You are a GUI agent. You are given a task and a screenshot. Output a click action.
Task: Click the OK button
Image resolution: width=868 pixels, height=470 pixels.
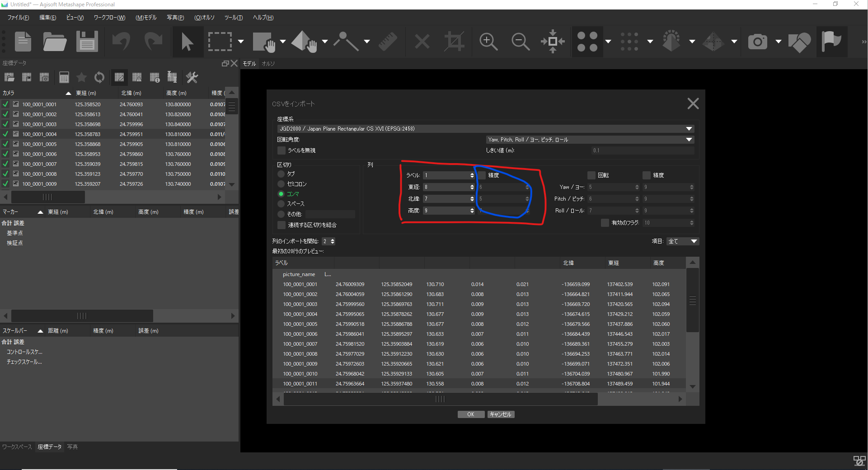click(470, 414)
